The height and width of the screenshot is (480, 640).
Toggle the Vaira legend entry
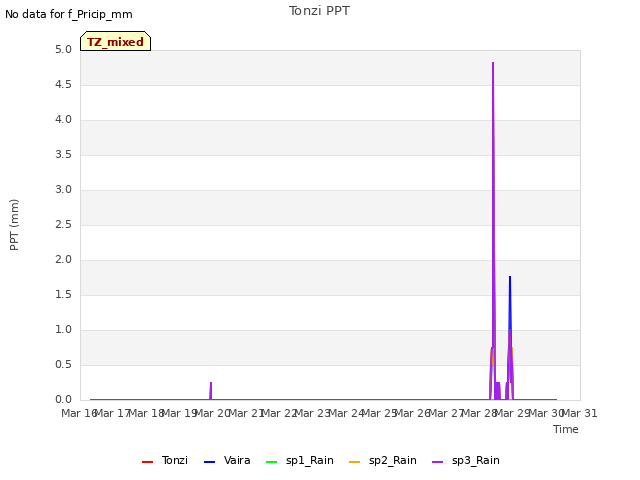(x=227, y=460)
